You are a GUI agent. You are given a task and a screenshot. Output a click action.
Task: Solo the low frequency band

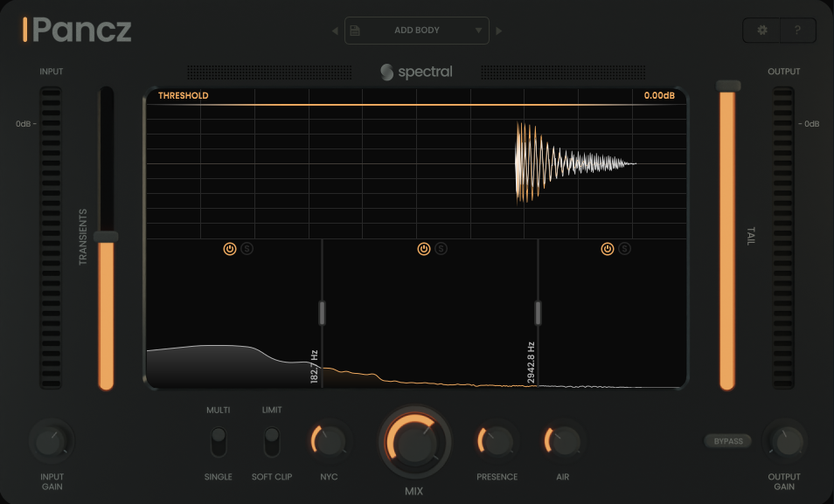(x=247, y=249)
